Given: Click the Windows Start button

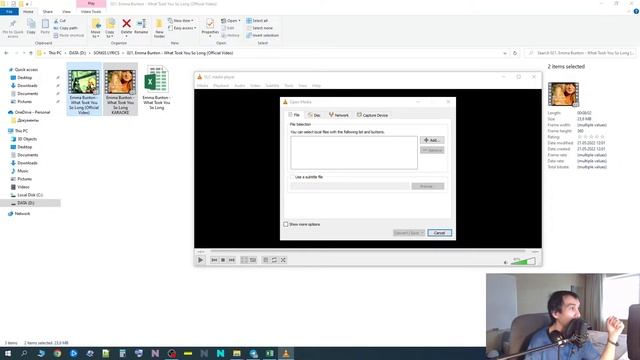Looking at the screenshot, I should [8, 353].
